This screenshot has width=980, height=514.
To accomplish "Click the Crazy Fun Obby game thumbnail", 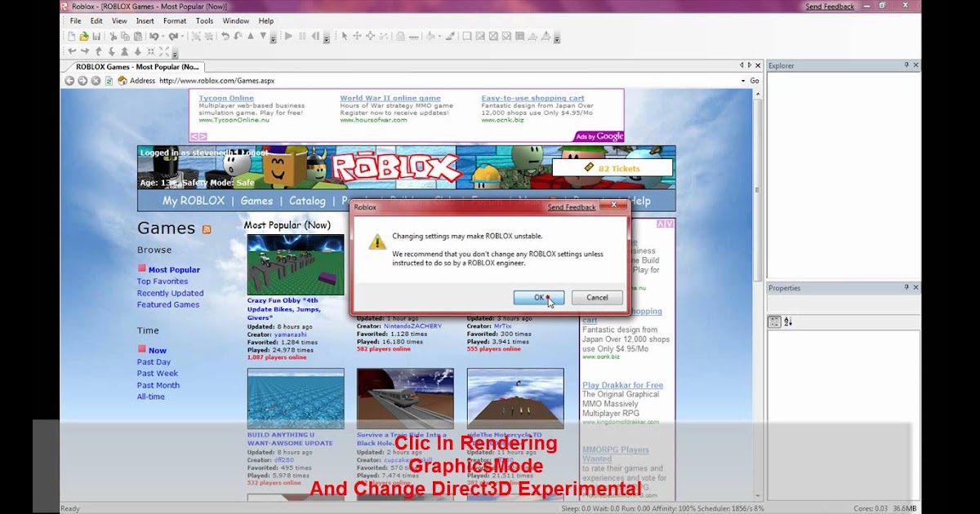I will click(295, 265).
